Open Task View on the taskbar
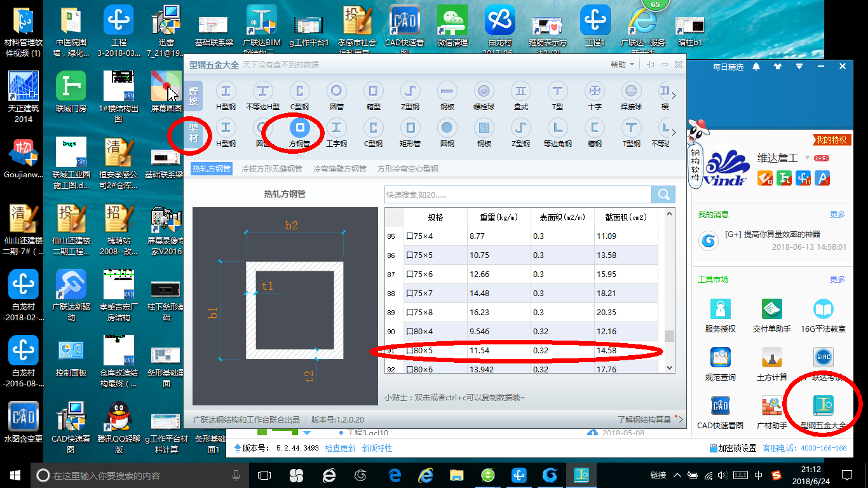Image resolution: width=868 pixels, height=488 pixels. (x=264, y=475)
